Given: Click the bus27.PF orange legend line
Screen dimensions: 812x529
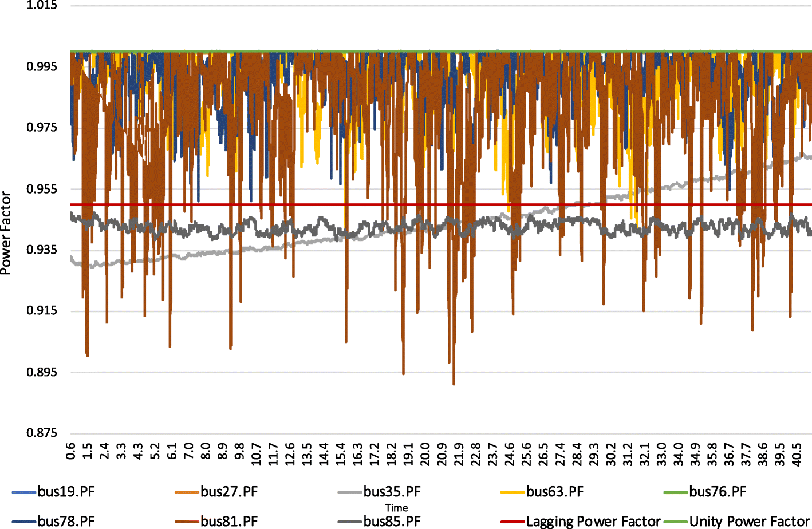Looking at the screenshot, I should (187, 492).
